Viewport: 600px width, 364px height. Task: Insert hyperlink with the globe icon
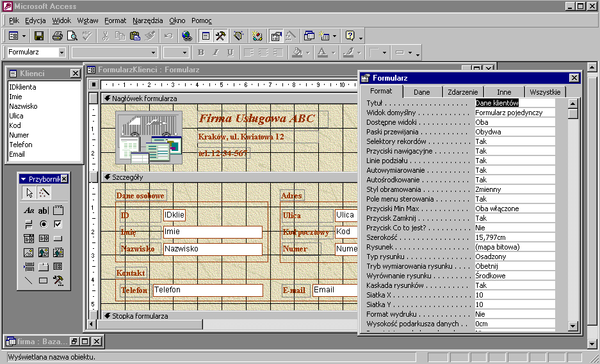click(187, 36)
